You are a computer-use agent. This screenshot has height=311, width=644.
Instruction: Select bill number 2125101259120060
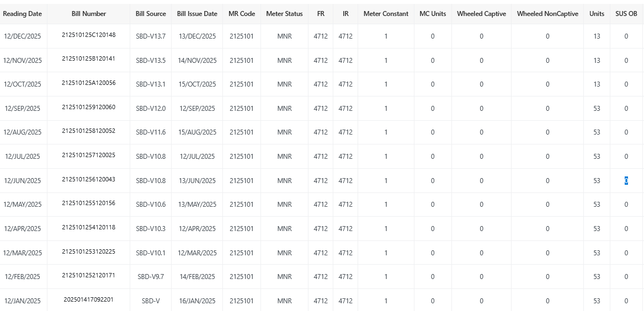click(x=88, y=108)
